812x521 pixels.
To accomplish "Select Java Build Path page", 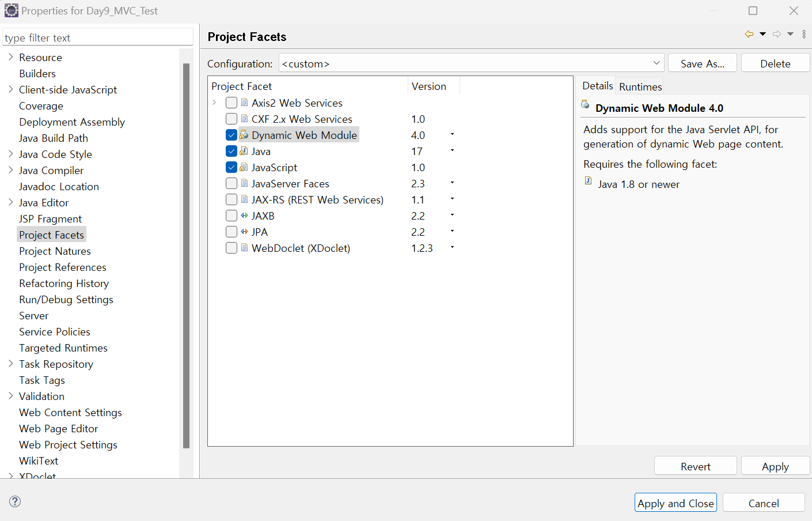I will pyautogui.click(x=53, y=138).
